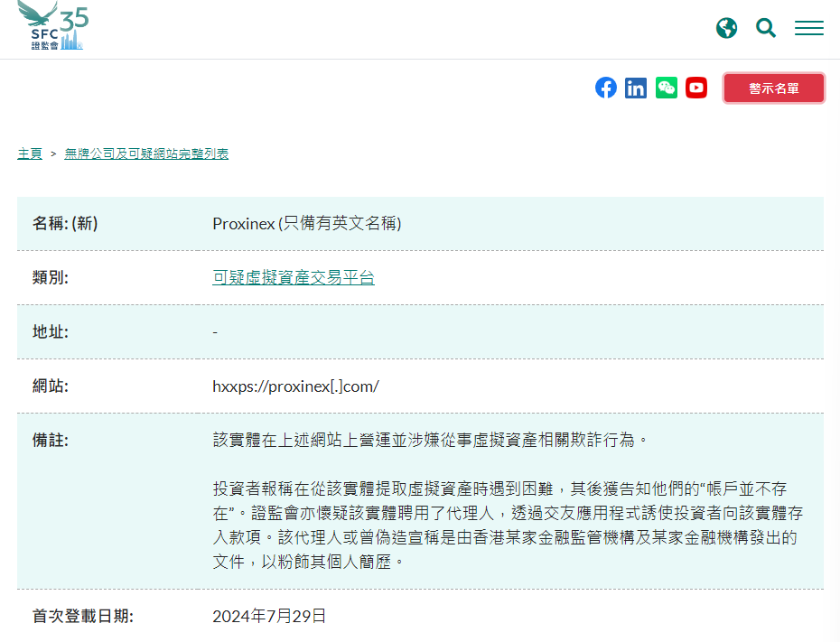
Task: Click the 名稱: (新) row label
Action: [x=65, y=224]
